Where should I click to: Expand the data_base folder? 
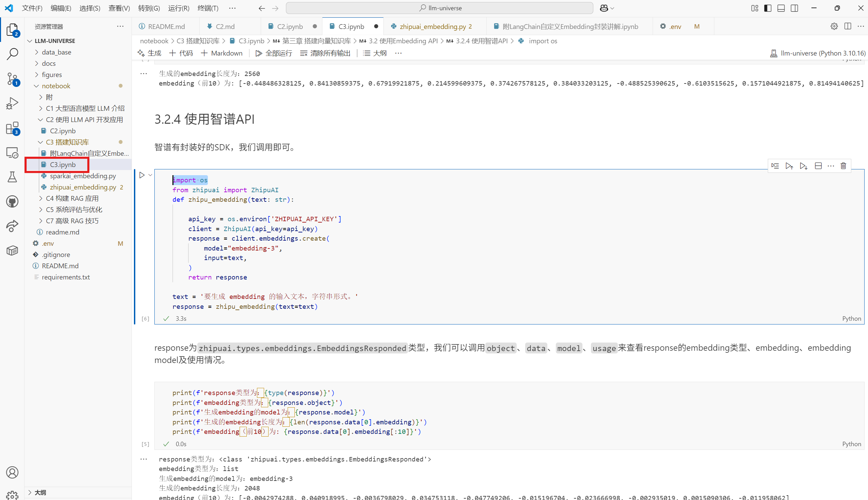pyautogui.click(x=56, y=52)
